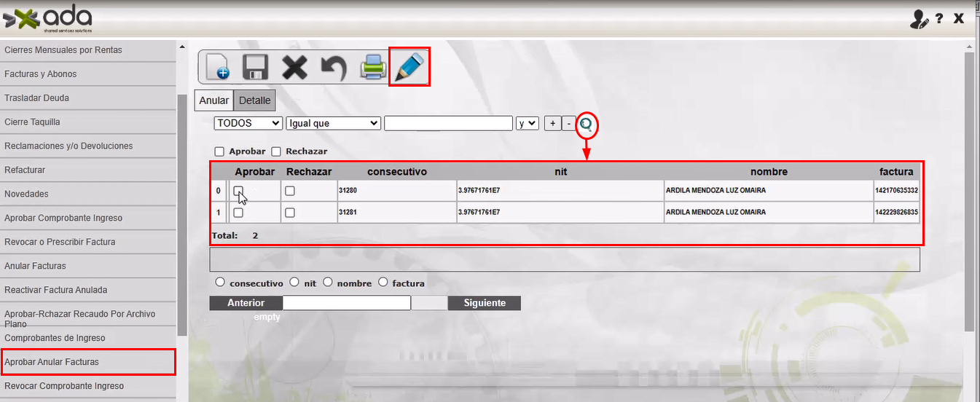
Task: Open Anular Facturas in the sidebar menu
Action: [x=35, y=266]
